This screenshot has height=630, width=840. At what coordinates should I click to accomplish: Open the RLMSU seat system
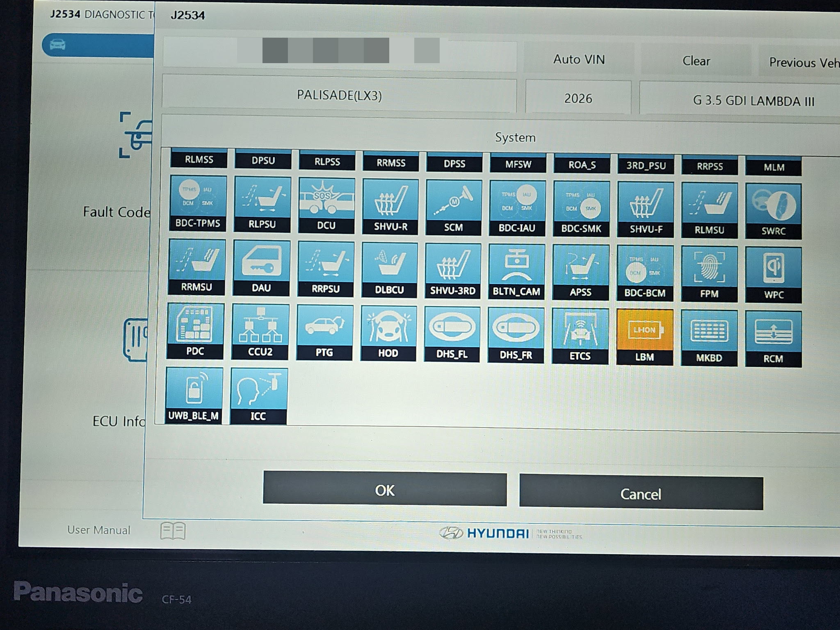[x=710, y=211]
